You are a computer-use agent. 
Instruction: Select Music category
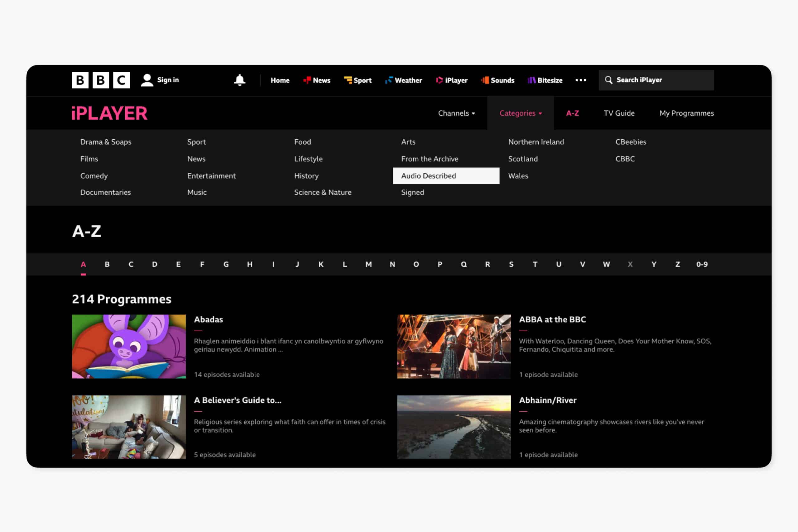click(x=197, y=192)
